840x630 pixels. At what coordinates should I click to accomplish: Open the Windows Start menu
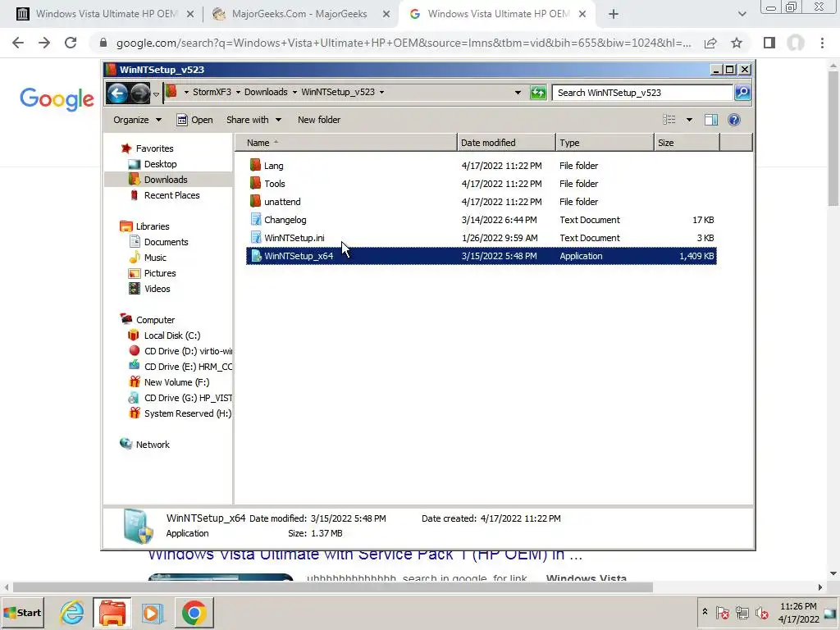pos(22,612)
